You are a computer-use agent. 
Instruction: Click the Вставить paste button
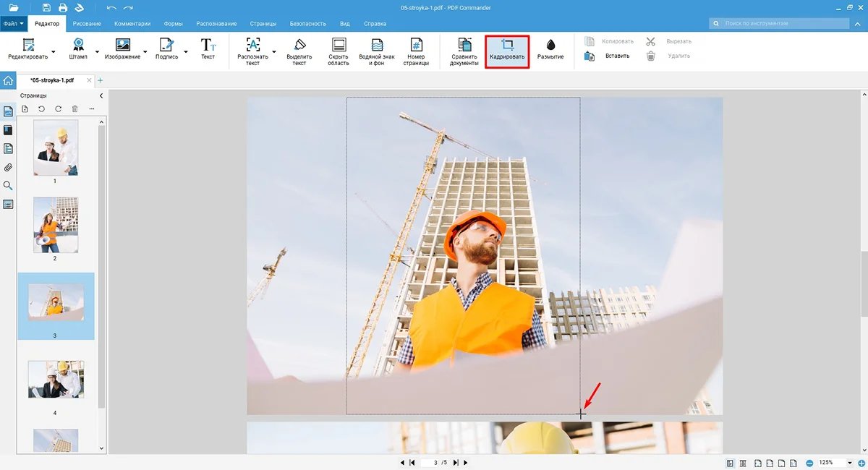[x=617, y=56]
